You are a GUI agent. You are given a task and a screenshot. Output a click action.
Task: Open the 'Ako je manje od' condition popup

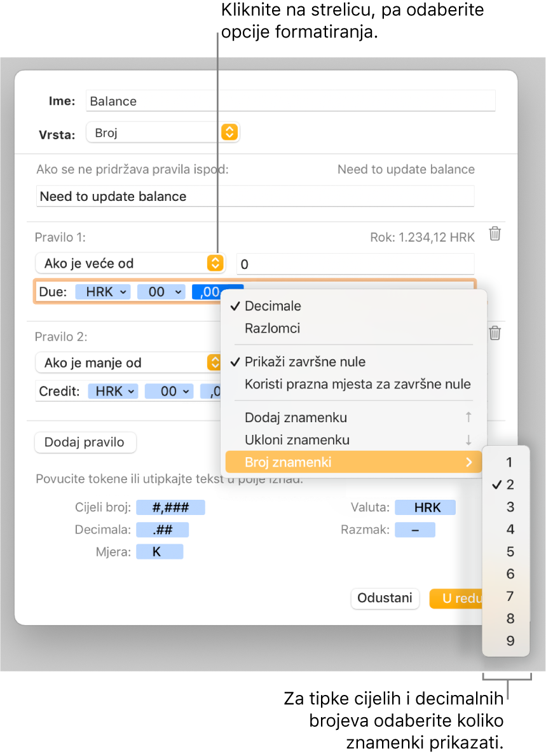128,362
